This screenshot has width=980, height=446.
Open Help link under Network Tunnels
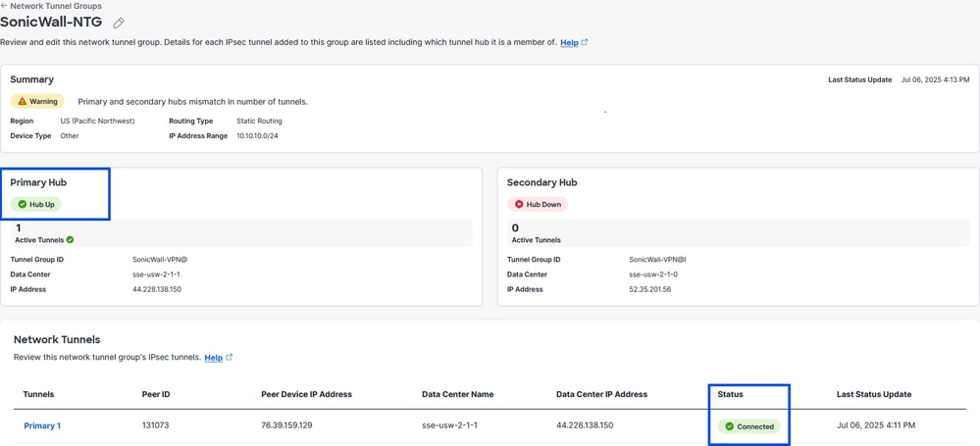pyautogui.click(x=213, y=358)
